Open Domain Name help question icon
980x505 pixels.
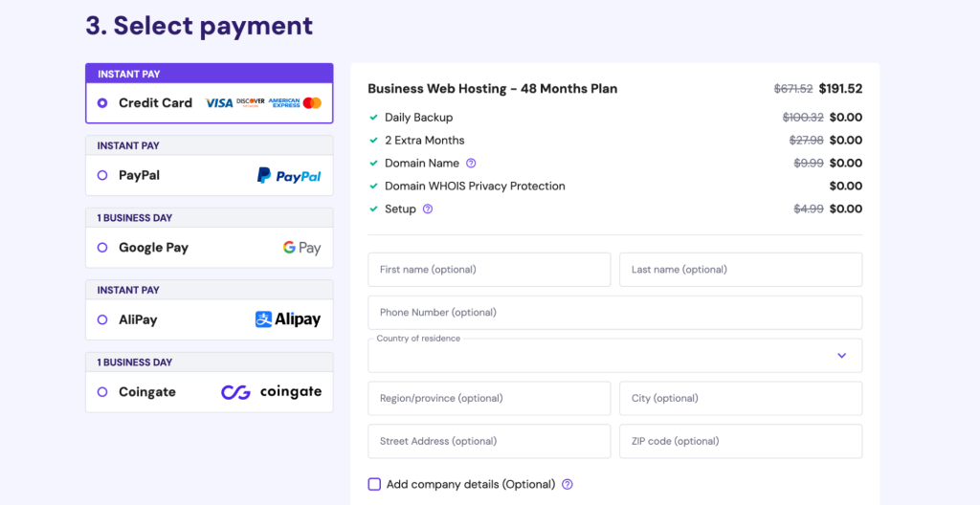(471, 164)
